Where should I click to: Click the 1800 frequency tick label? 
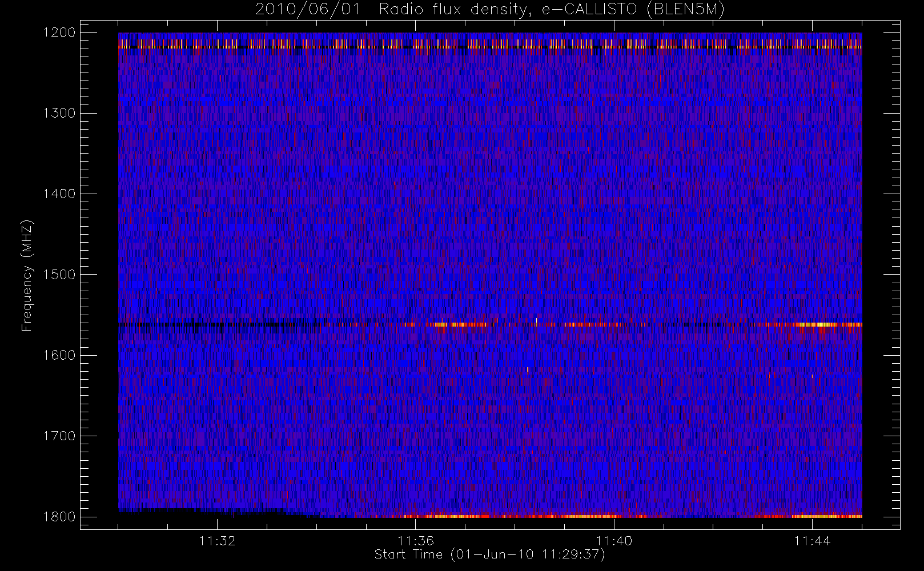click(x=60, y=517)
